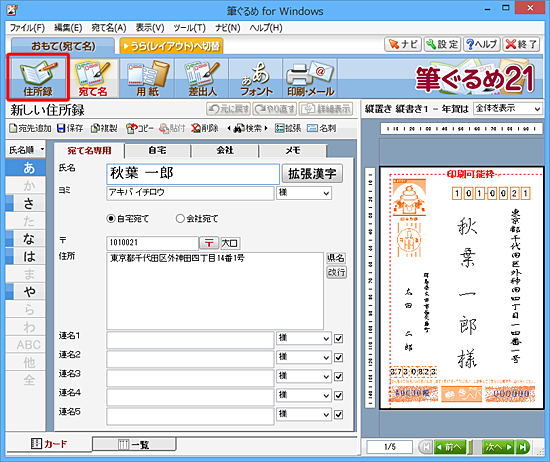The image size is (550, 462).
Task: Go to next record with 次へ
Action: point(497,447)
